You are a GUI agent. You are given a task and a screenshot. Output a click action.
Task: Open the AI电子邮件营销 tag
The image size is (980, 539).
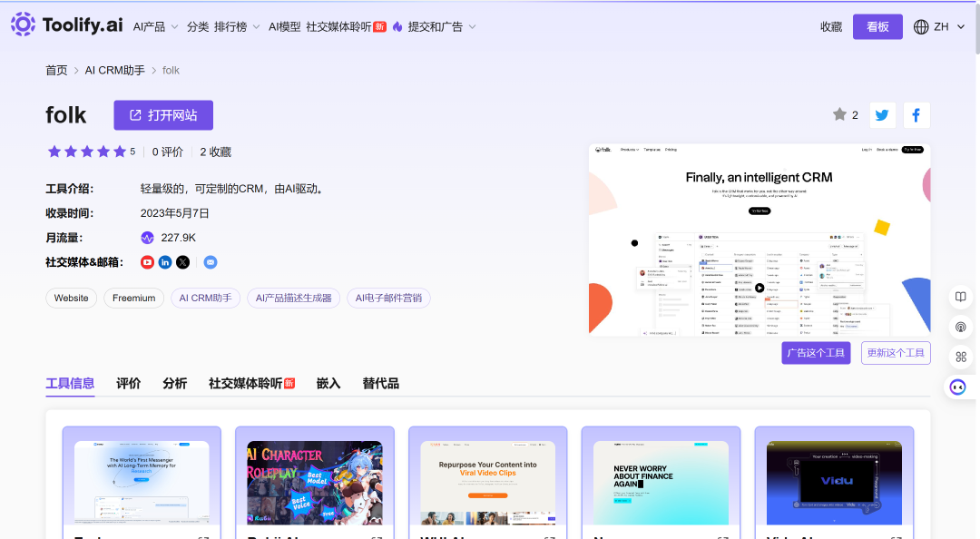388,299
